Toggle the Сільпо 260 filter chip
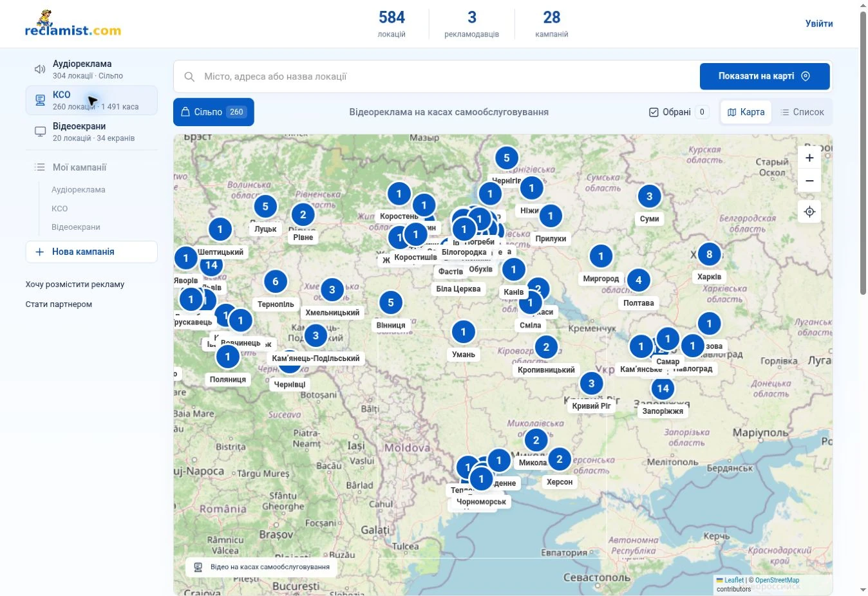Image resolution: width=868 pixels, height=596 pixels. 214,112
